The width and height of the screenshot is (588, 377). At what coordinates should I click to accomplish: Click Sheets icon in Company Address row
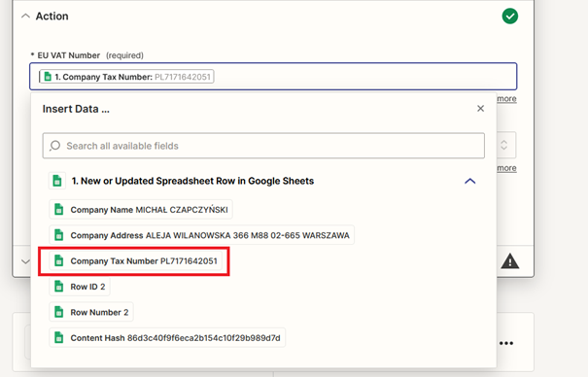pyautogui.click(x=59, y=235)
